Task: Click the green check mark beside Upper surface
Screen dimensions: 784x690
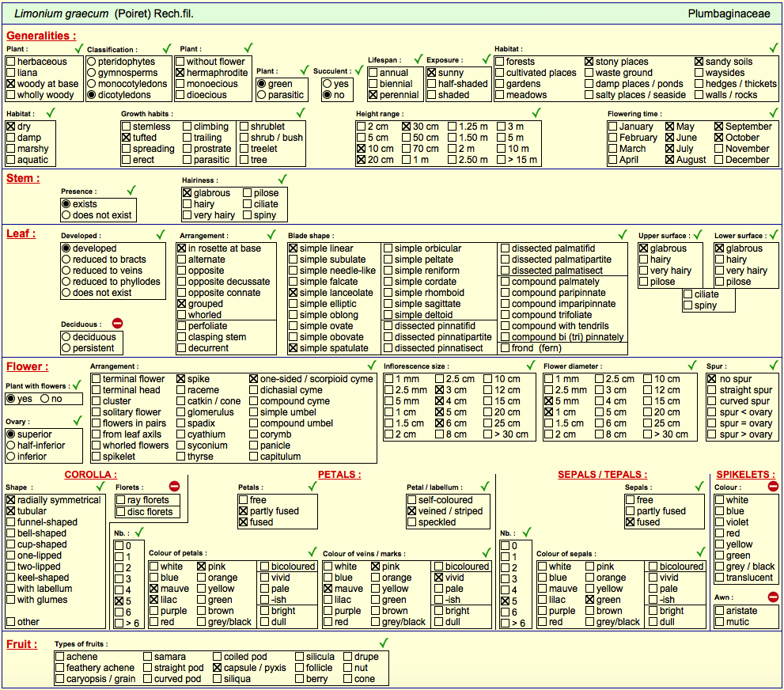Action: pos(698,234)
